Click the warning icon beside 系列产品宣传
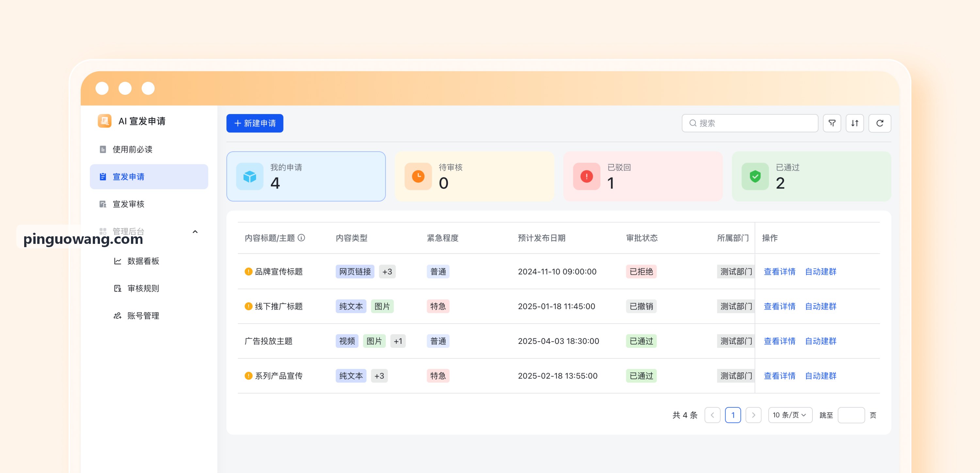The height and width of the screenshot is (473, 980). point(248,376)
